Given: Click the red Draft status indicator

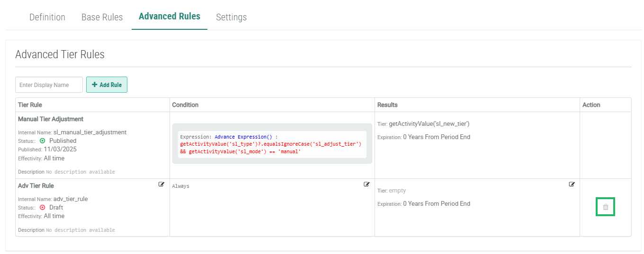Looking at the screenshot, I should (43, 208).
